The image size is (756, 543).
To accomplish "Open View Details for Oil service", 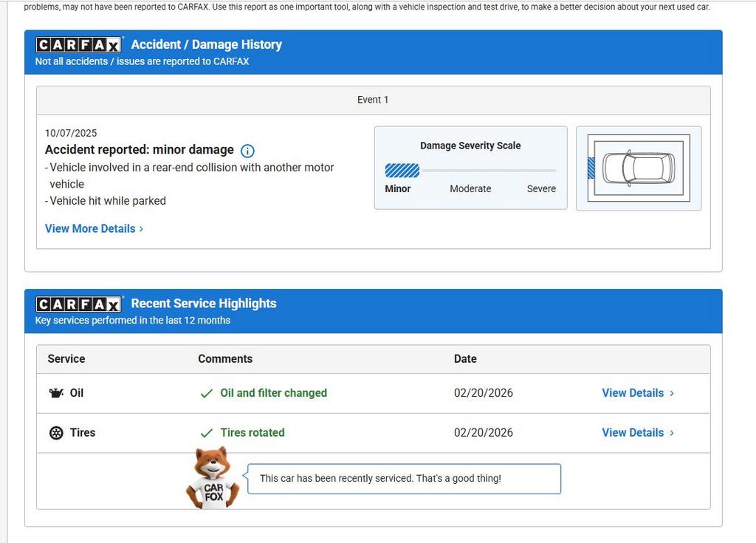I will click(638, 393).
